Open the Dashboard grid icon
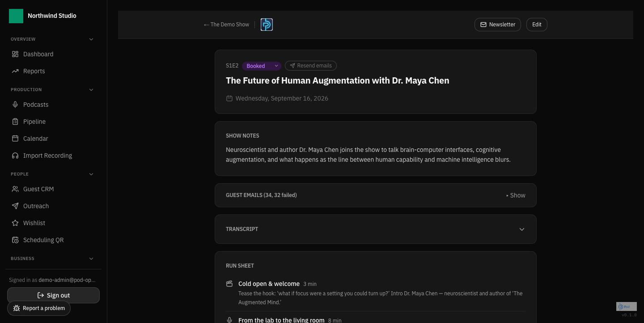Screen dimensions: 644x323 (x=15, y=54)
